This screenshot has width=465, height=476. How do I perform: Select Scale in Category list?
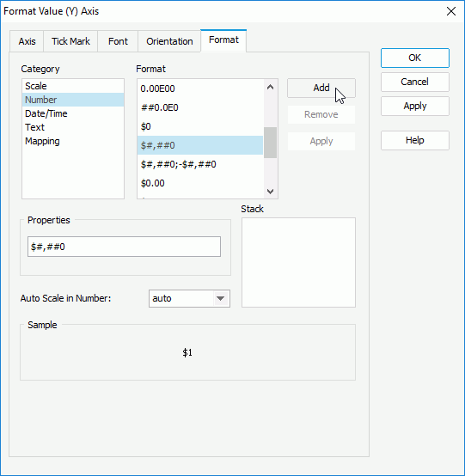[x=73, y=86]
